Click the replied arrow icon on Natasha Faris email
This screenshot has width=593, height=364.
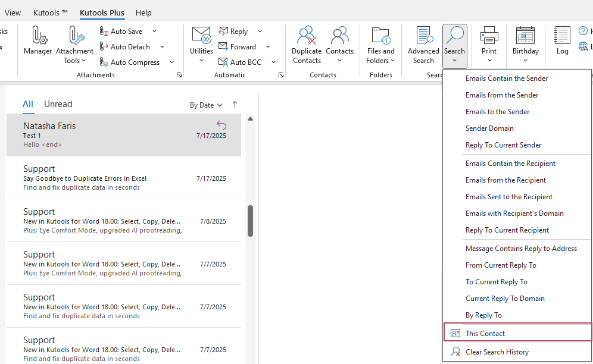pyautogui.click(x=221, y=125)
